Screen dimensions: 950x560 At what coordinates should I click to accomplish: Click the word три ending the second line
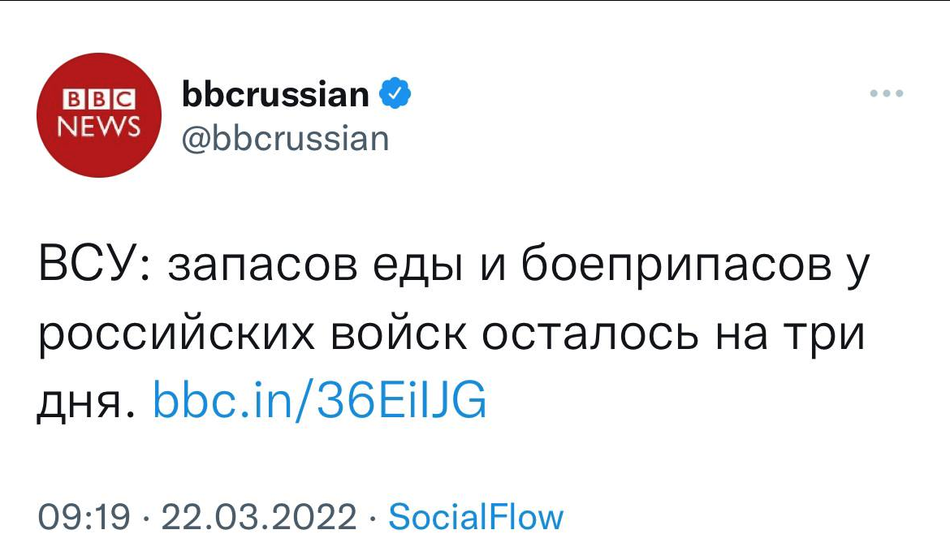pyautogui.click(x=825, y=334)
